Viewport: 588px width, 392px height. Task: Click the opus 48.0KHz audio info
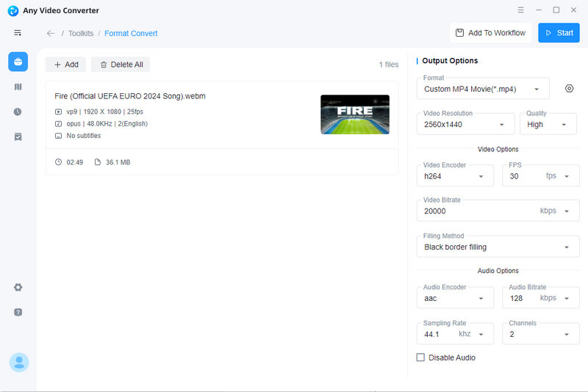(107, 123)
